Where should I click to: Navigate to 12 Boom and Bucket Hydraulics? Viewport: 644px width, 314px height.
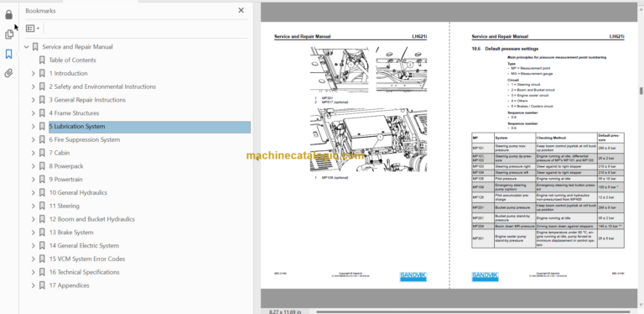pyautogui.click(x=92, y=219)
